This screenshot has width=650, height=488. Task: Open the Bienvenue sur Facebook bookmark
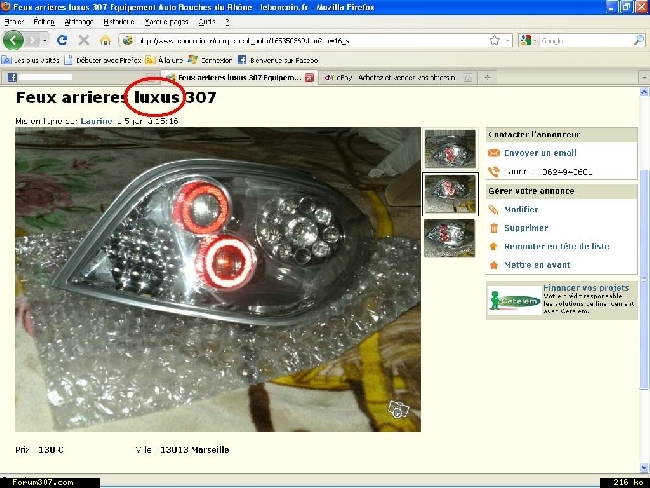(x=278, y=60)
